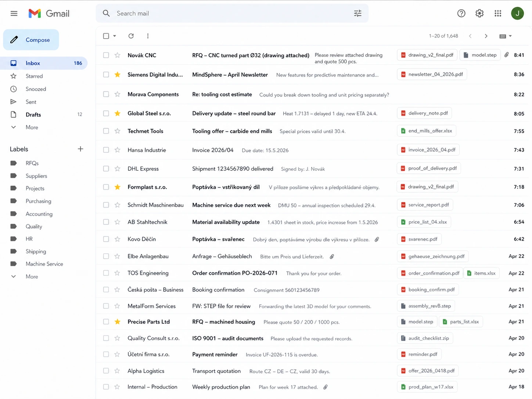Open the main menu hamburger icon

[x=14, y=14]
